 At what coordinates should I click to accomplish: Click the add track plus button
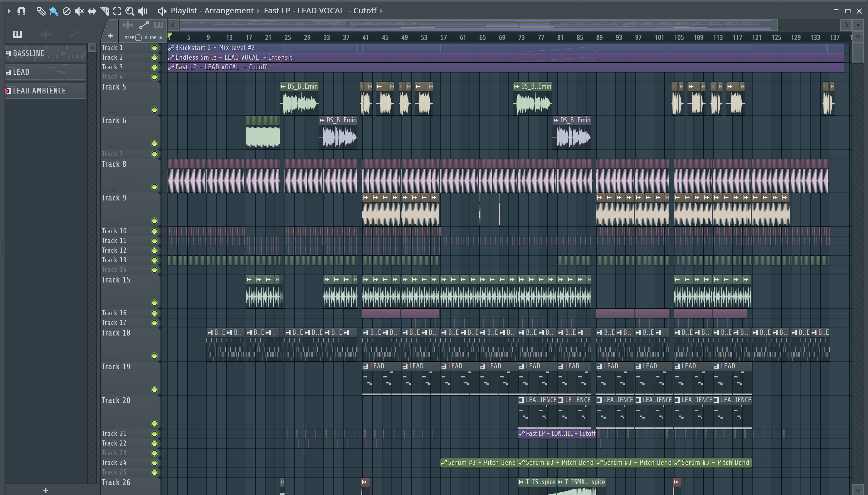coord(110,36)
